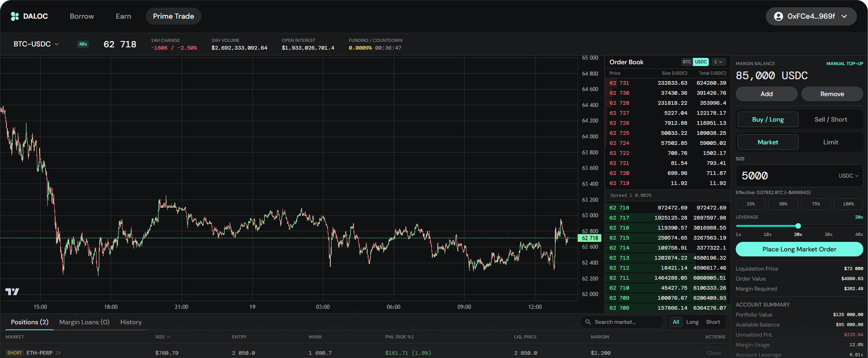The width and height of the screenshot is (868, 358).
Task: Click the Add margin button
Action: (x=767, y=94)
